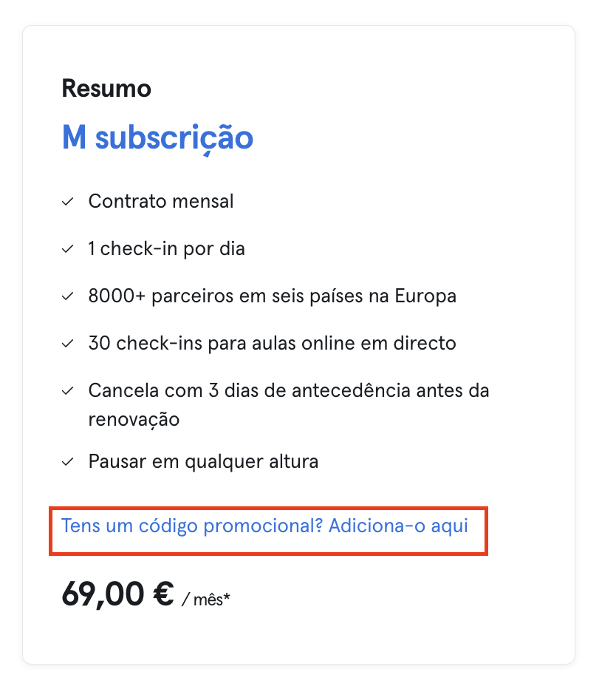Image resolution: width=616 pixels, height=683 pixels.
Task: Click the euro symbol in the price
Action: (164, 594)
